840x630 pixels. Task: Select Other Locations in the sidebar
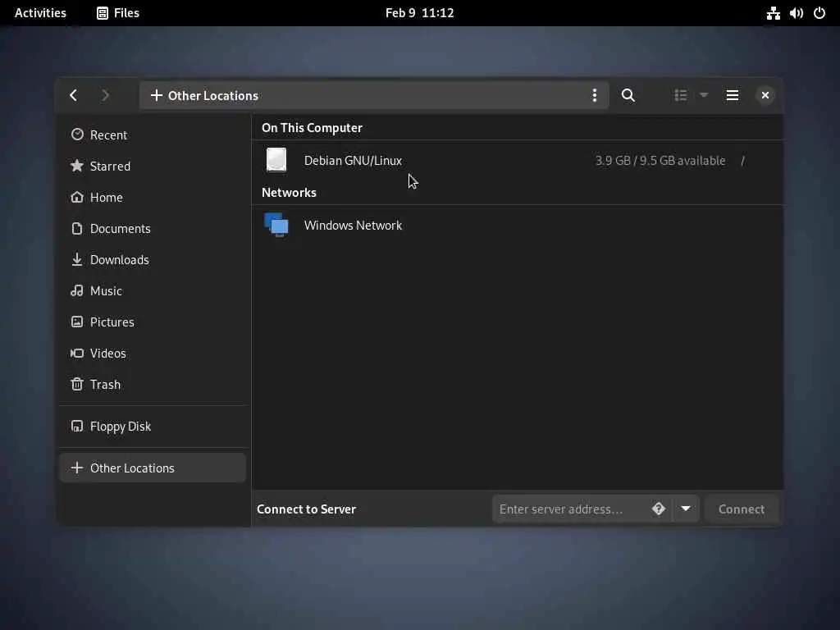pos(152,468)
